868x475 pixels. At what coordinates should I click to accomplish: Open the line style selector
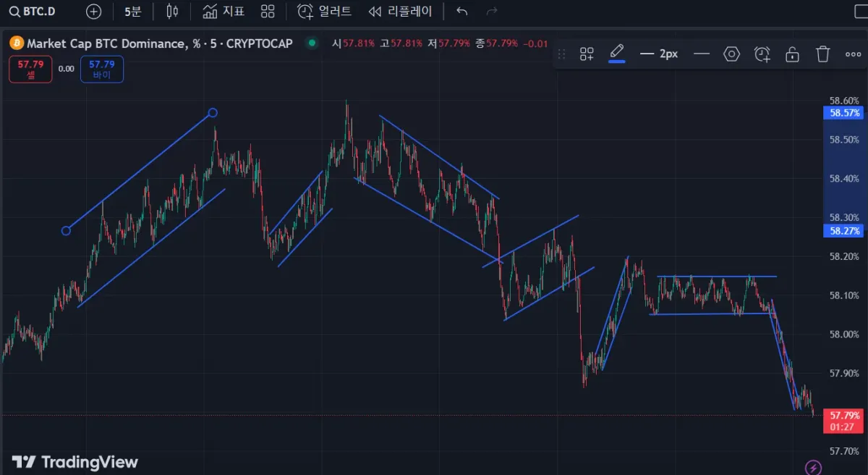[x=701, y=54]
